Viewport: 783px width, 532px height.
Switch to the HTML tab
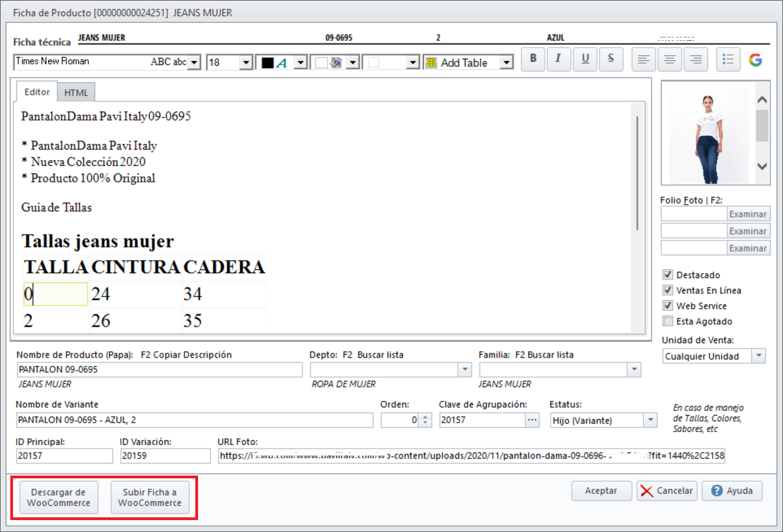(x=76, y=92)
